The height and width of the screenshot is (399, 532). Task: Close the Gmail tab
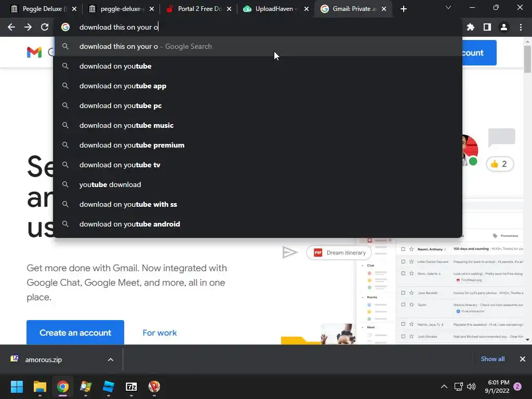click(384, 9)
